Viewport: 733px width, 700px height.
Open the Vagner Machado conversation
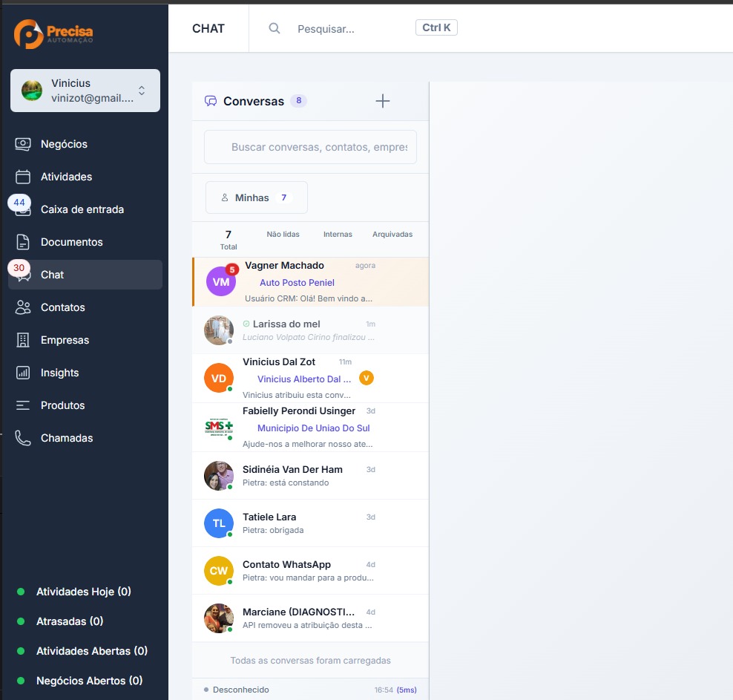coord(310,266)
